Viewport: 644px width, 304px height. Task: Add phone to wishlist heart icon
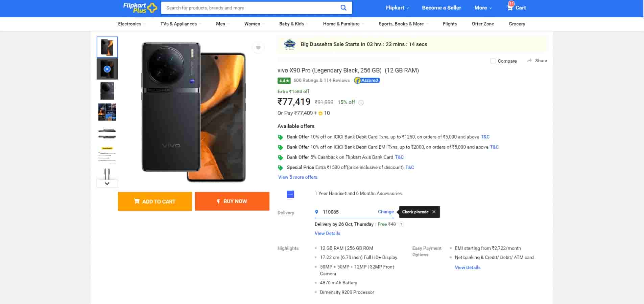coord(258,47)
